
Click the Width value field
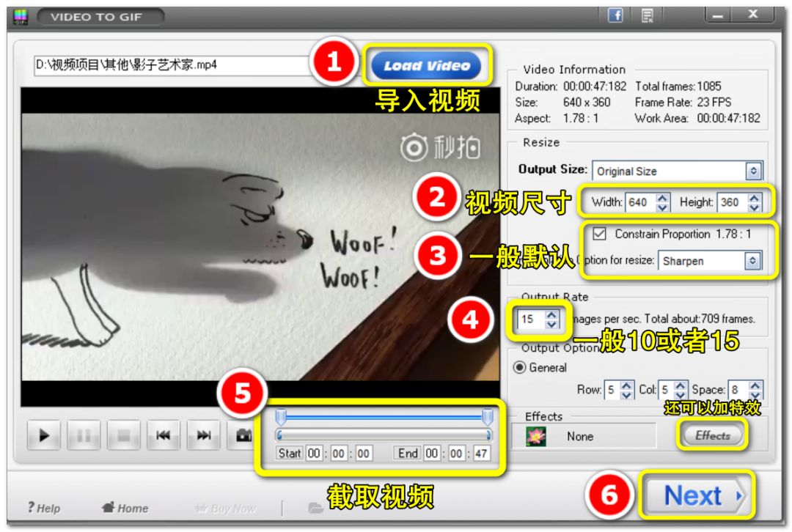click(640, 202)
